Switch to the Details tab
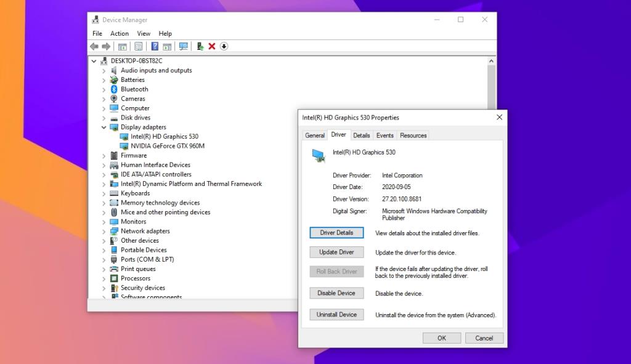This screenshot has width=631, height=364. (x=361, y=135)
